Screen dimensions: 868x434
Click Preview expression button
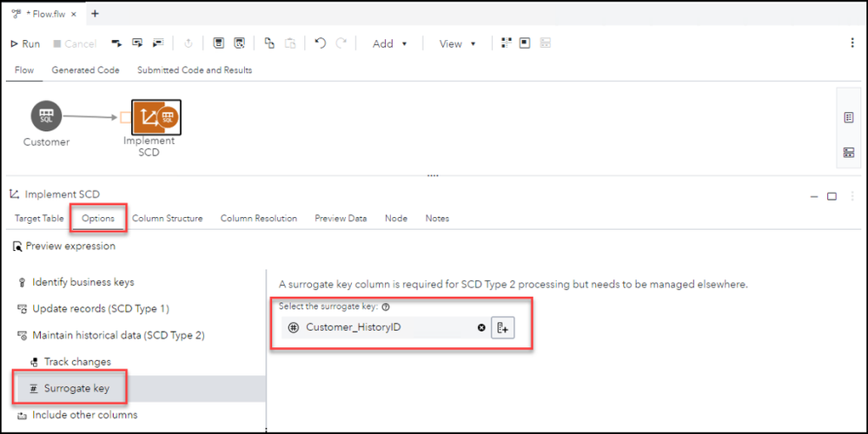coord(64,246)
